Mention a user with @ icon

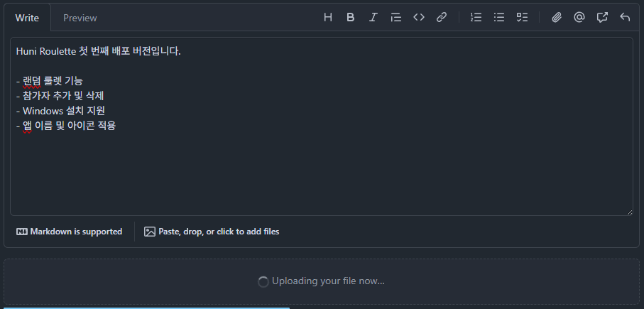579,17
